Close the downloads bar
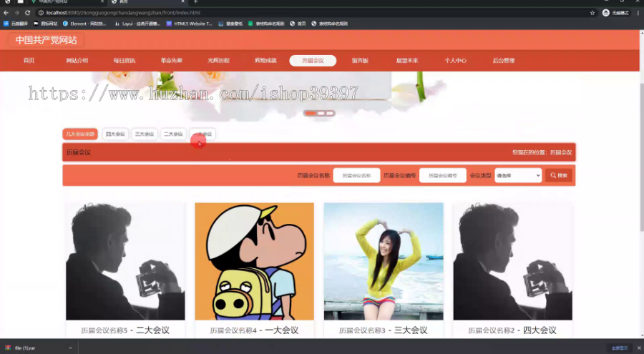The height and width of the screenshot is (354, 644). click(639, 348)
